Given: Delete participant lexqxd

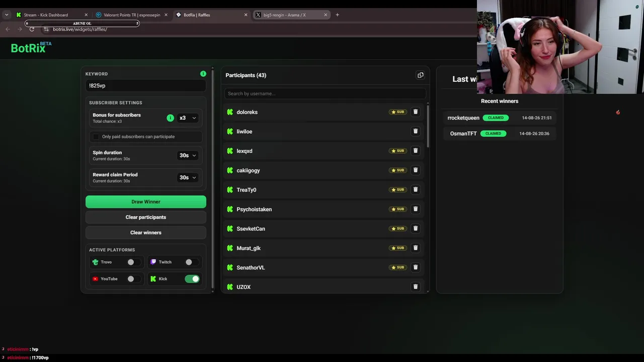Looking at the screenshot, I should tap(416, 150).
